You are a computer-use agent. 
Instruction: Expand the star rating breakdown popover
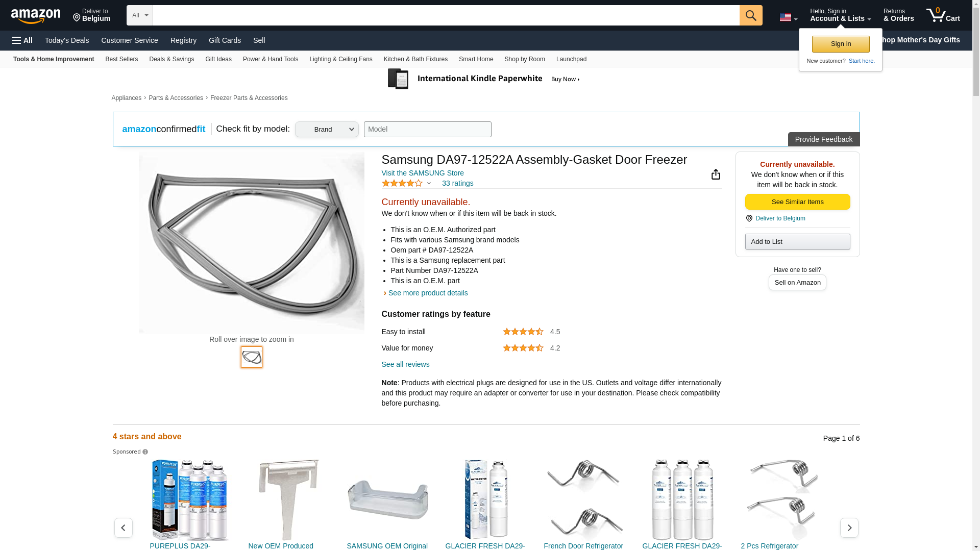(x=429, y=183)
